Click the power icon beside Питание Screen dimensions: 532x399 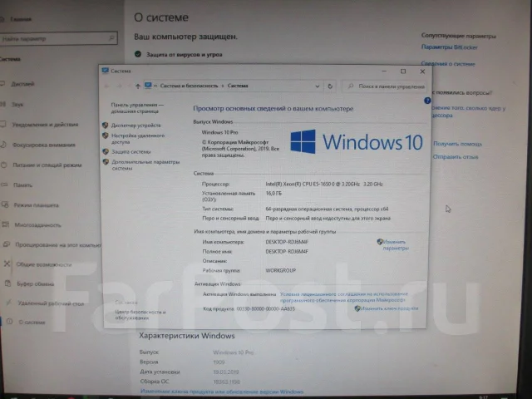3,165
